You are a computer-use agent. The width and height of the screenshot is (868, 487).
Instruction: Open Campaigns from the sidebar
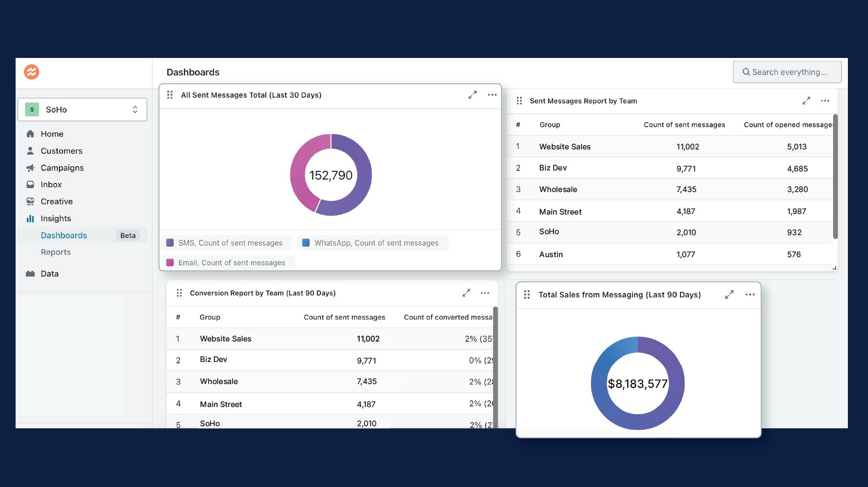(x=62, y=168)
